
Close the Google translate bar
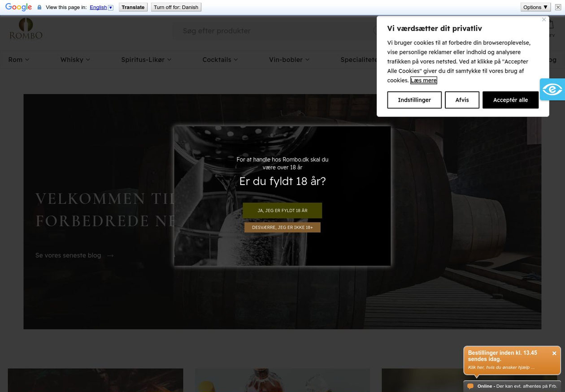558,7
